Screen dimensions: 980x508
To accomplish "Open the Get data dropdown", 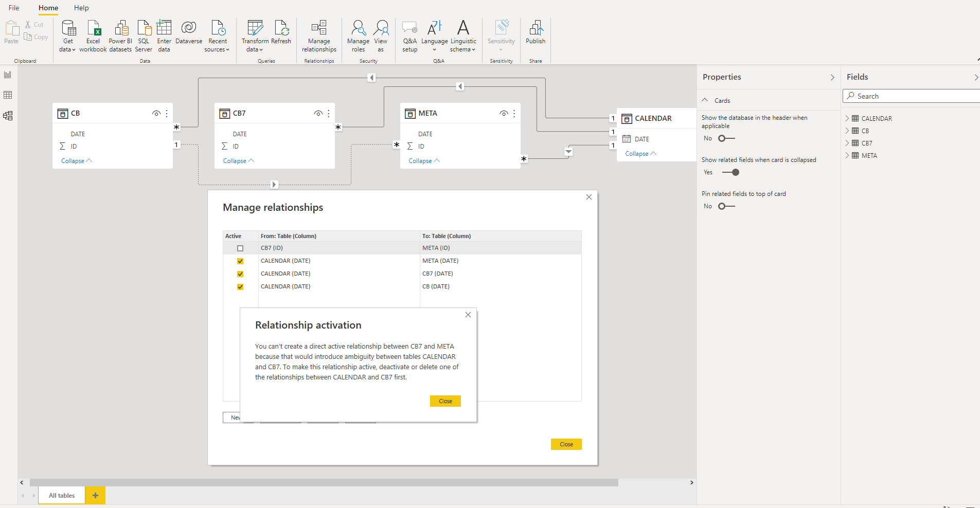I will pyautogui.click(x=68, y=36).
